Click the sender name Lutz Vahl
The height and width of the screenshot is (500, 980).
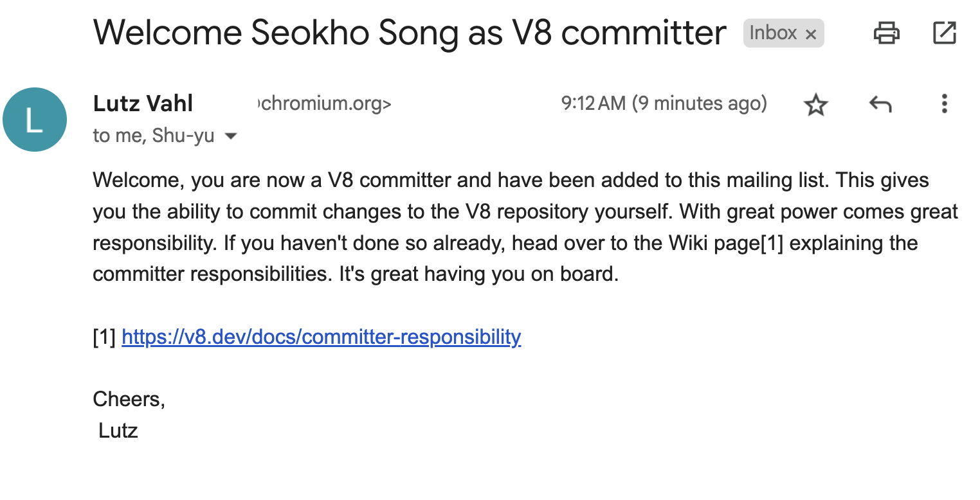143,103
